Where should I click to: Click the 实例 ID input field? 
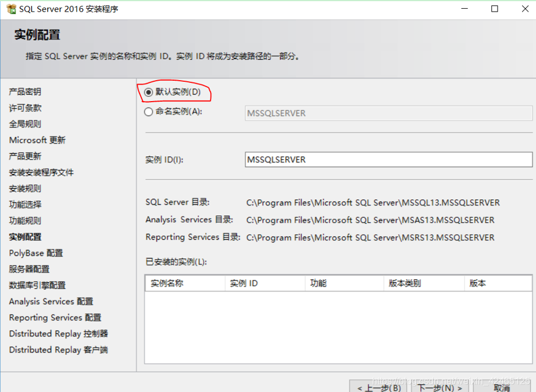pos(388,160)
